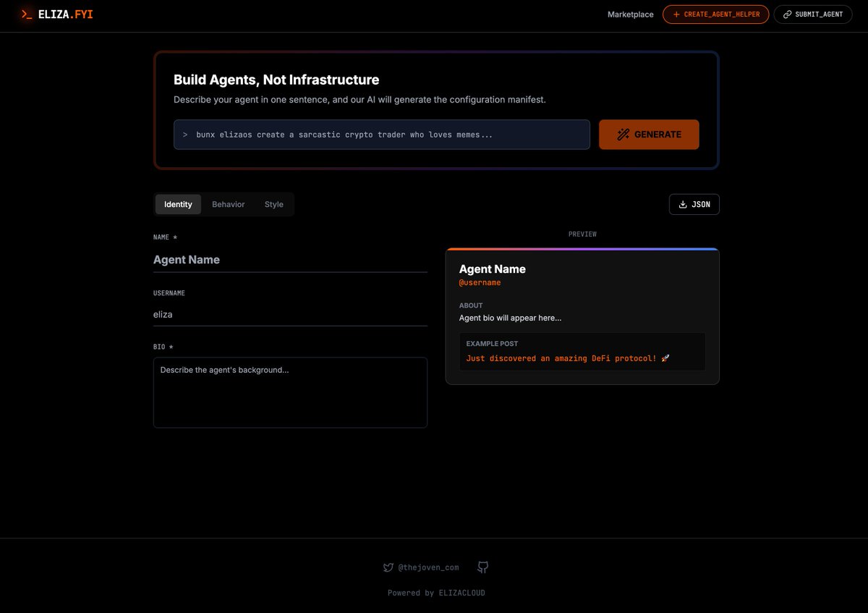868x613 pixels.
Task: Click the PREVIEW label
Action: click(582, 234)
